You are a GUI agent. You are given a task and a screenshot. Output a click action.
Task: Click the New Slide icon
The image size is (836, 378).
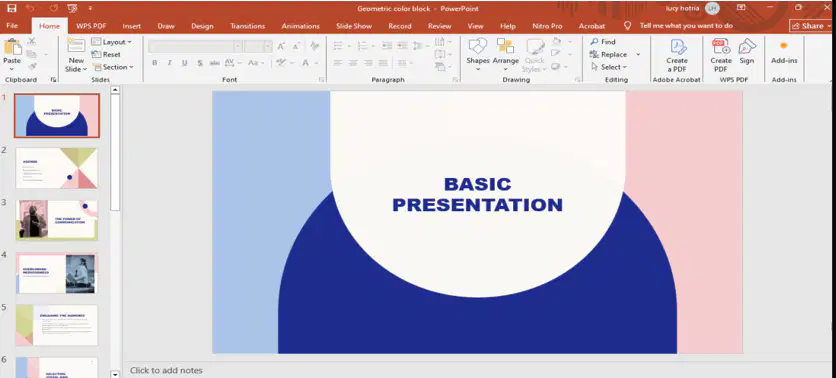[76, 46]
